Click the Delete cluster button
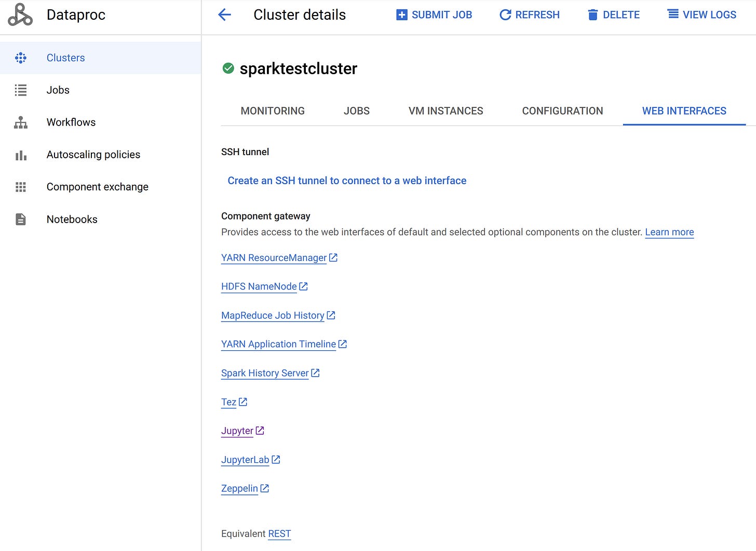Screen dimensions: 756x551 pyautogui.click(x=614, y=15)
